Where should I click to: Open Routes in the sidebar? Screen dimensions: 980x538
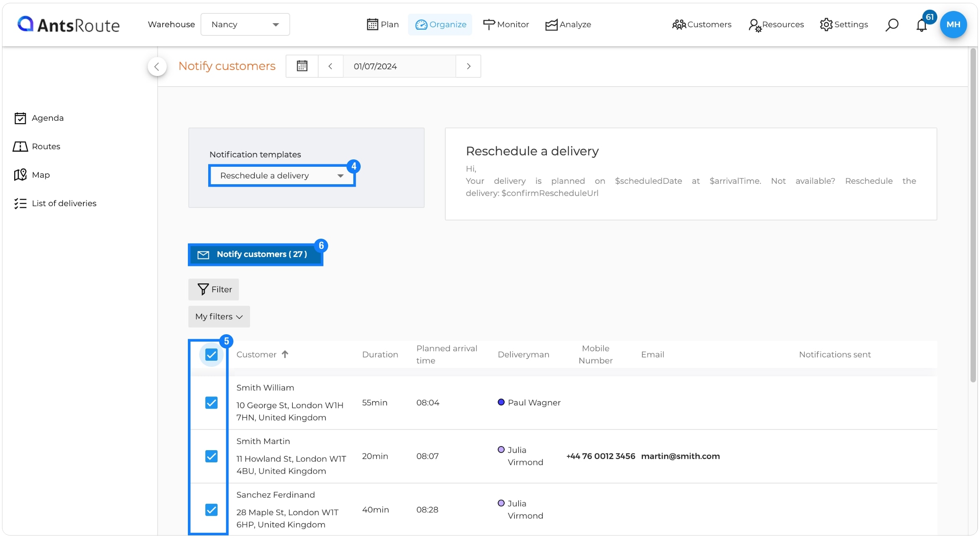[37, 146]
